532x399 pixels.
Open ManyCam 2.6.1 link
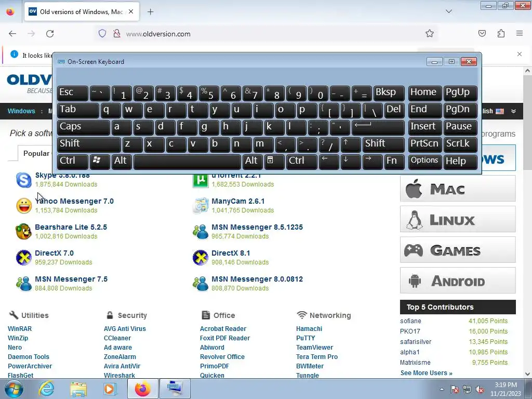tap(238, 201)
